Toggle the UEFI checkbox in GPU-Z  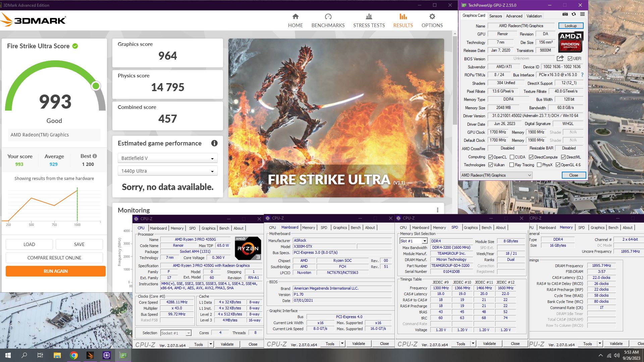pos(570,59)
